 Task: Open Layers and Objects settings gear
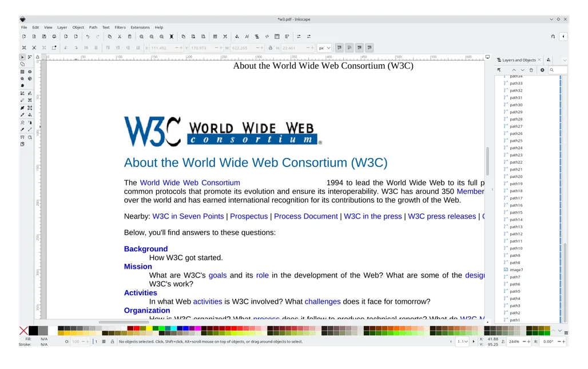click(x=542, y=70)
